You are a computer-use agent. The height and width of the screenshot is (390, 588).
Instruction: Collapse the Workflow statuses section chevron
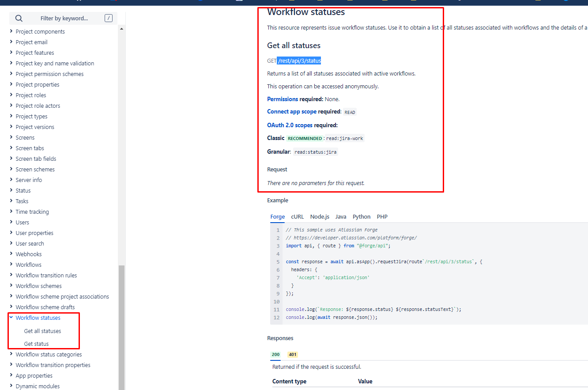[11, 318]
